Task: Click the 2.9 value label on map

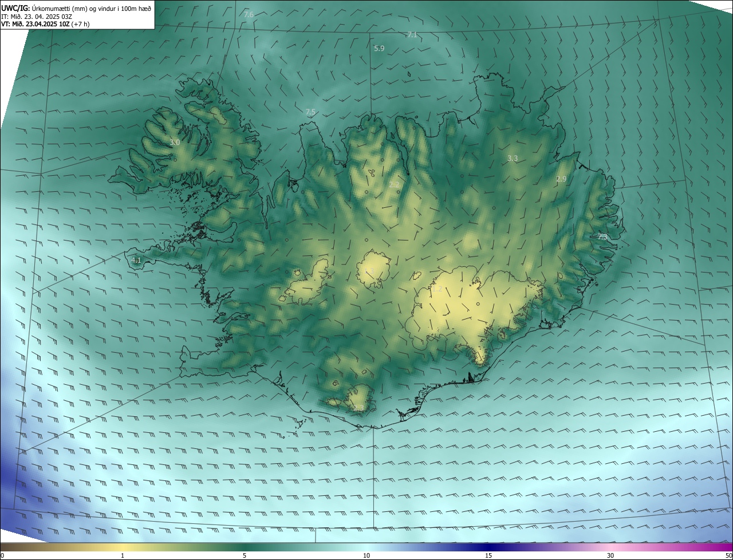Action: (x=561, y=179)
